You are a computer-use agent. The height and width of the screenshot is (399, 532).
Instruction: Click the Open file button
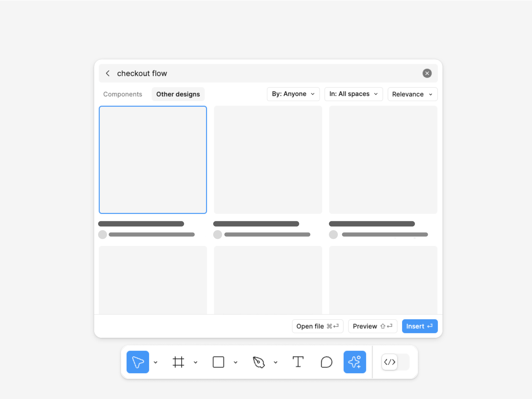[318, 326]
